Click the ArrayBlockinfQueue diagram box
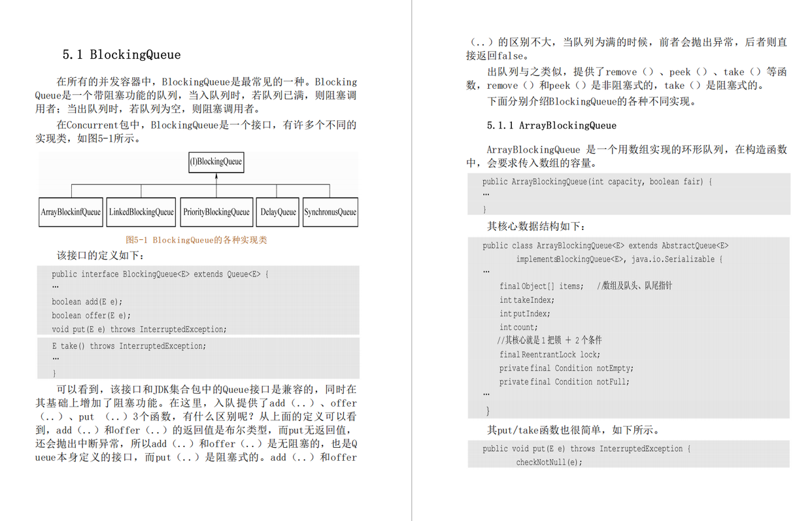This screenshot has height=521, width=812. pyautogui.click(x=71, y=212)
